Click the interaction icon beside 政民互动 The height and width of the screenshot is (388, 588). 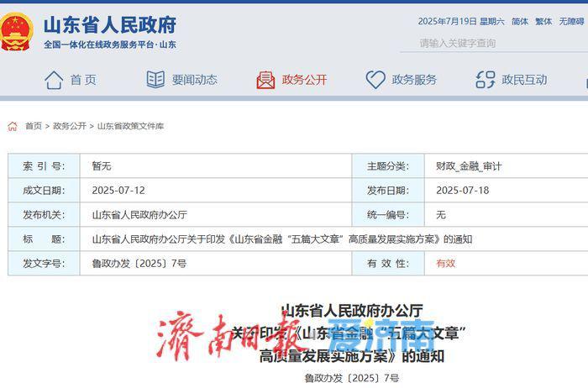click(x=486, y=80)
